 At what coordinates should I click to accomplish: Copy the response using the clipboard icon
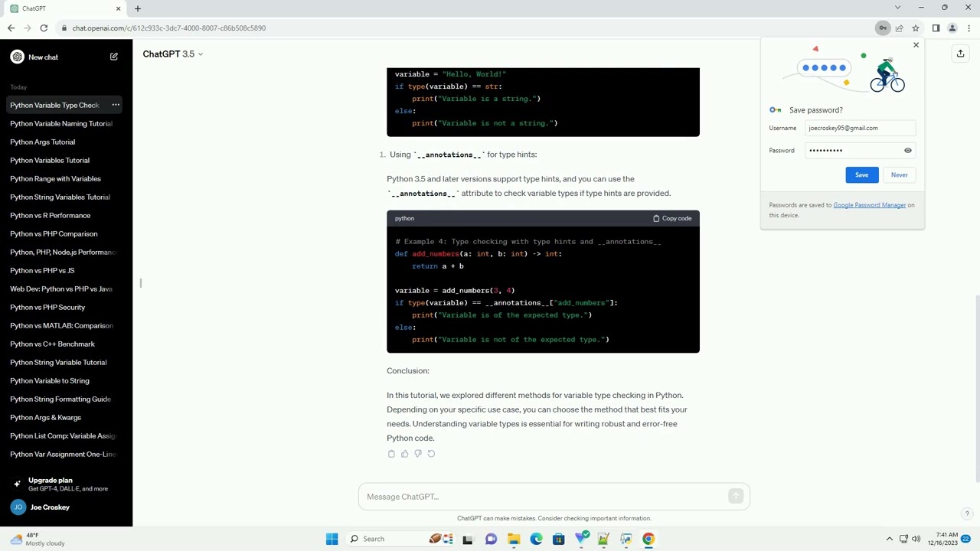[x=391, y=454]
